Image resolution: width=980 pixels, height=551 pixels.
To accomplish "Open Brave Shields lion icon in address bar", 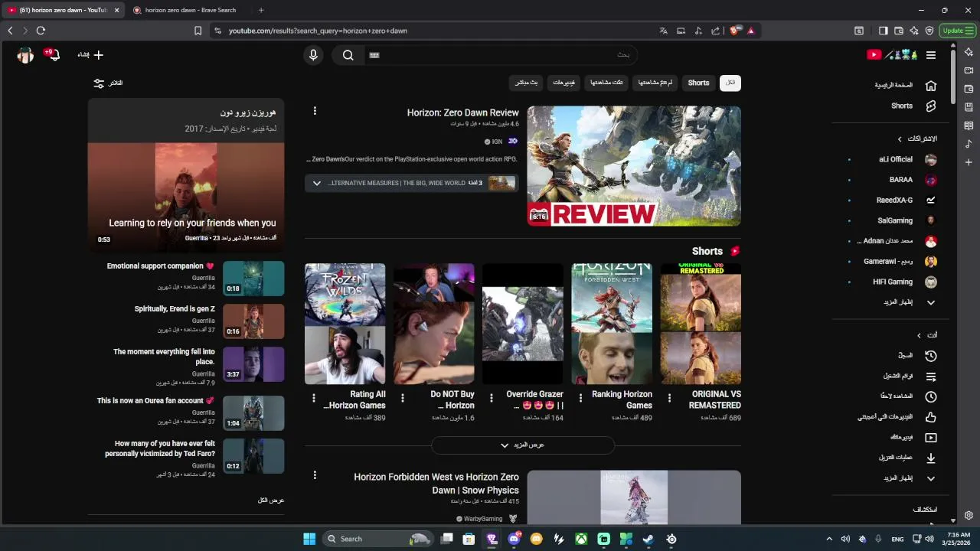I will click(734, 31).
